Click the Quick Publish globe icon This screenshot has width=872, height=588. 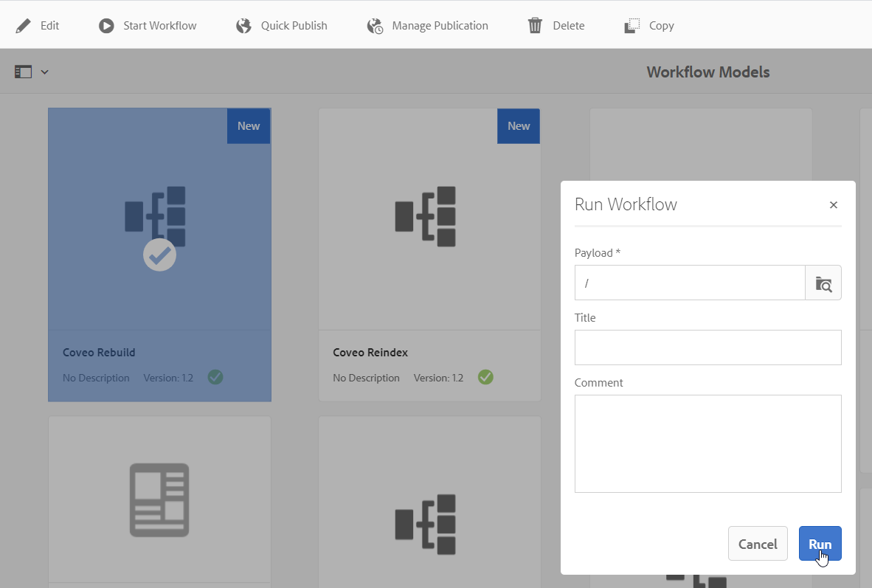(x=243, y=26)
